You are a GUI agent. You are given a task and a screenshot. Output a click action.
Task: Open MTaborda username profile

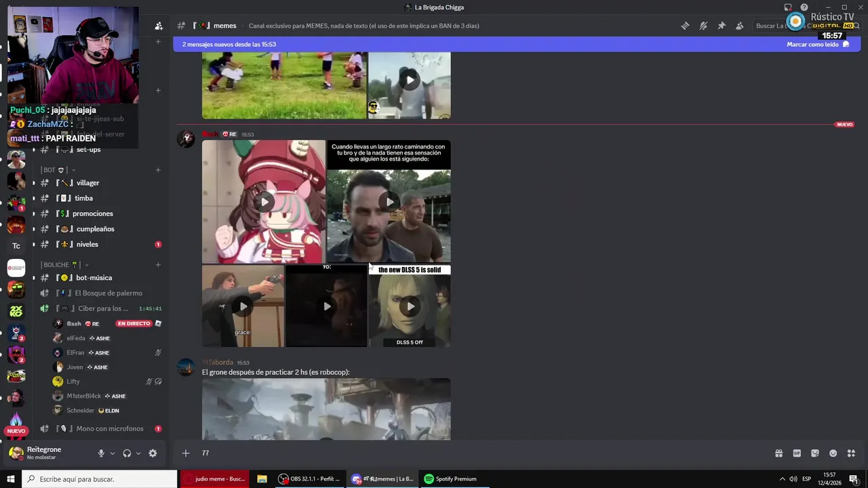coord(218,363)
